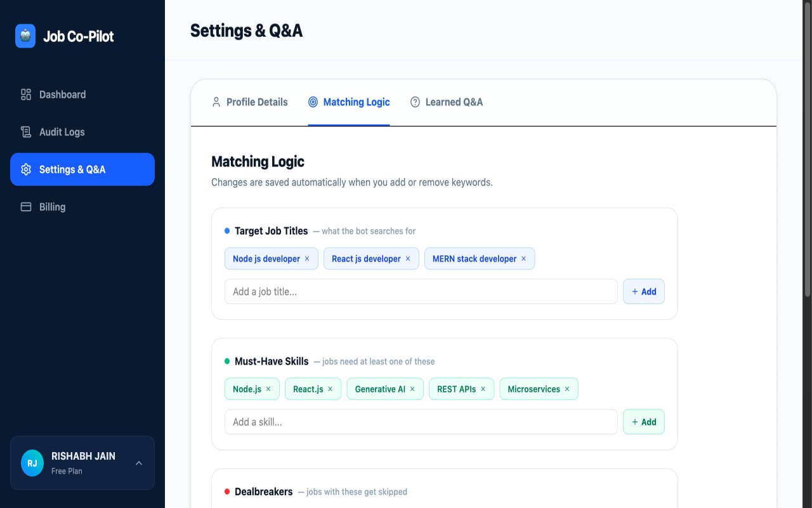Click the 'Changes are saved automatically' note
Image resolution: width=812 pixels, height=508 pixels.
pos(352,182)
